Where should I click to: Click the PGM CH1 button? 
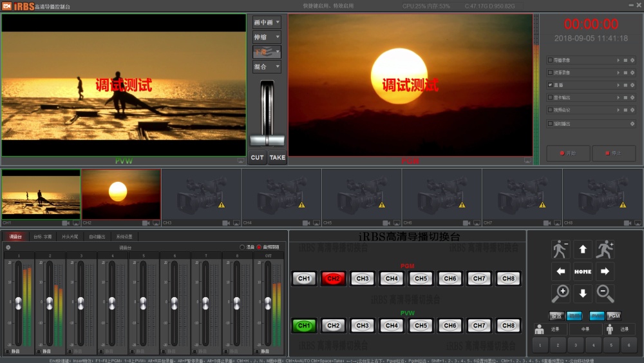304,279
